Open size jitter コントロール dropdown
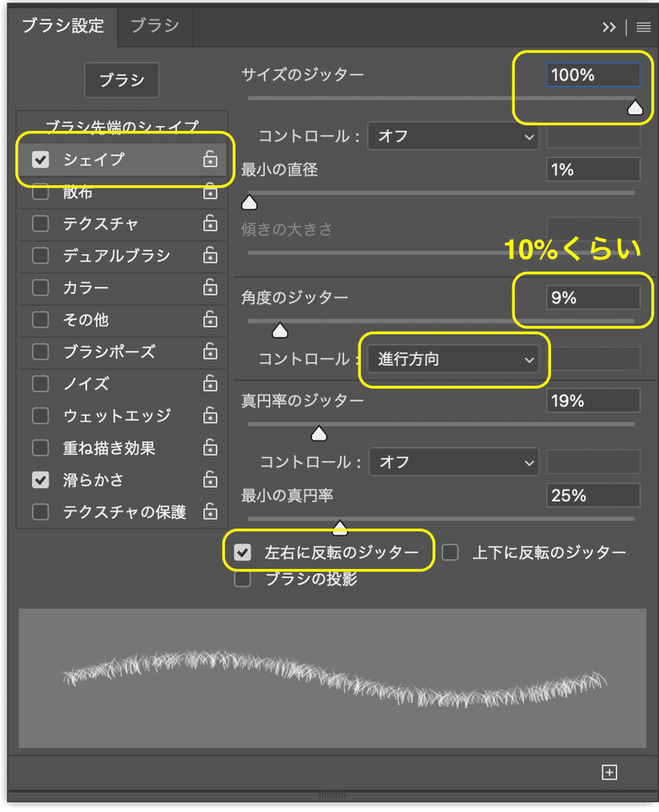659x812 pixels. pyautogui.click(x=453, y=136)
